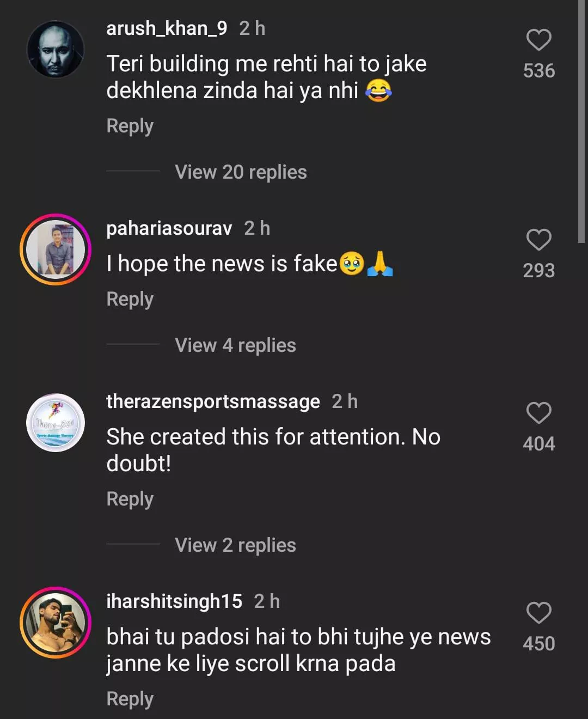This screenshot has width=588, height=719.
Task: Click the comments scrollbar on right edge
Action: pos(581,120)
